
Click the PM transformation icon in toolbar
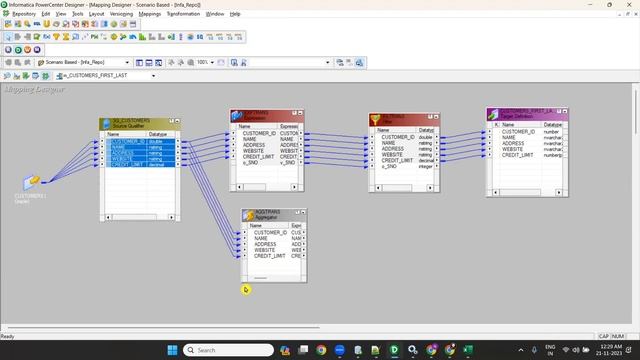94,37
